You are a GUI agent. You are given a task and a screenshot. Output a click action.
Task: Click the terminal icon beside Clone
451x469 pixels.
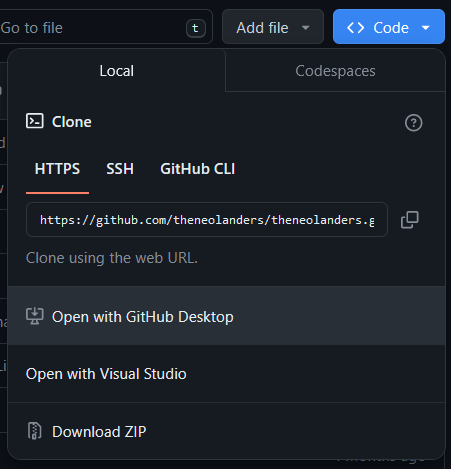(x=35, y=121)
